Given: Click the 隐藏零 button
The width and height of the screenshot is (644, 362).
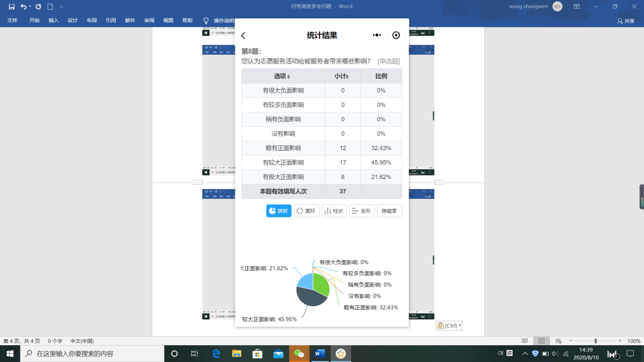Looking at the screenshot, I should 389,211.
